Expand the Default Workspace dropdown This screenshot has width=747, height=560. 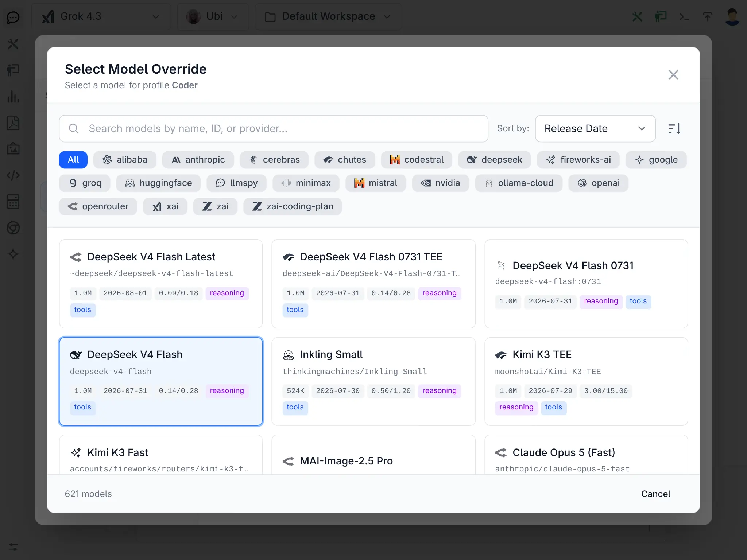(x=328, y=16)
